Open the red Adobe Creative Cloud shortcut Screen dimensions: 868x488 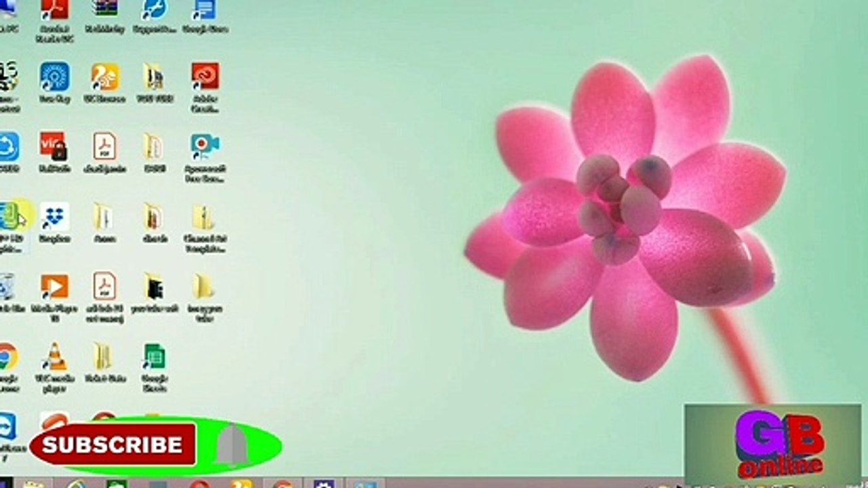point(204,77)
